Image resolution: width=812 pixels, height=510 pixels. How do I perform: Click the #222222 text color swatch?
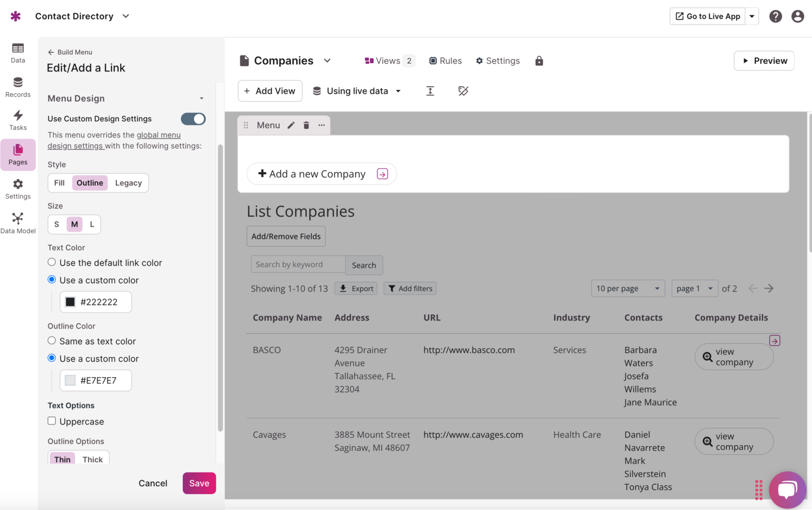coord(70,302)
